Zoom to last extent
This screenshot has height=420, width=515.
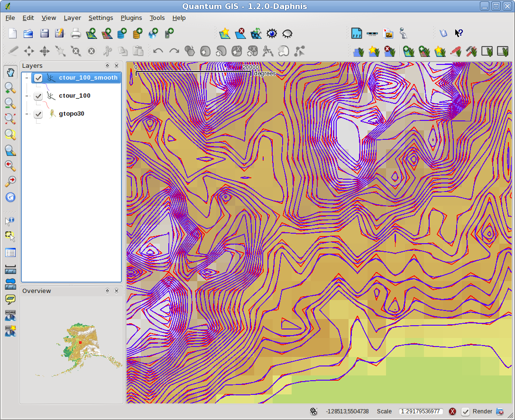pyautogui.click(x=10, y=165)
